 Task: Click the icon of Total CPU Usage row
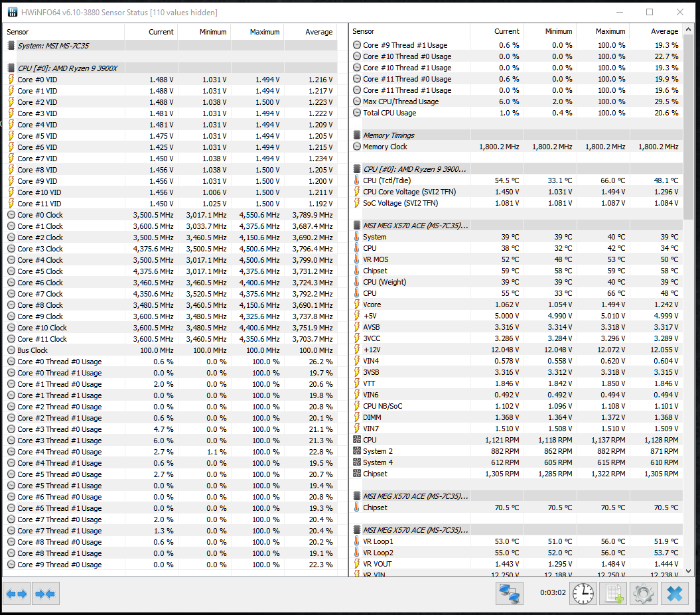pos(357,113)
